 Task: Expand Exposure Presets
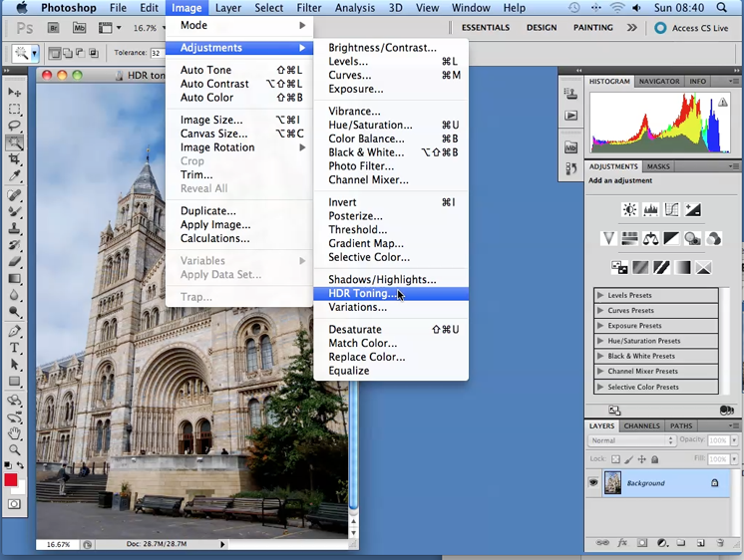coord(600,325)
